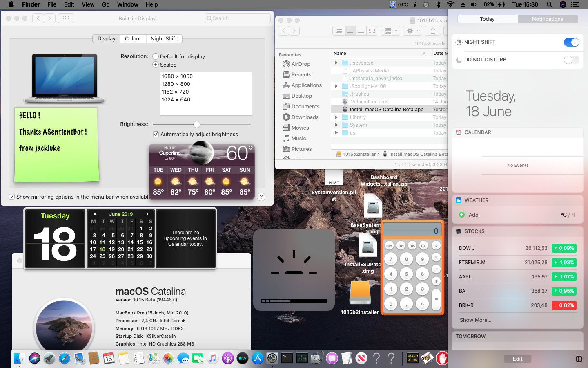Image resolution: width=588 pixels, height=368 pixels.
Task: Switch weather widget units to °F
Action: tap(574, 215)
